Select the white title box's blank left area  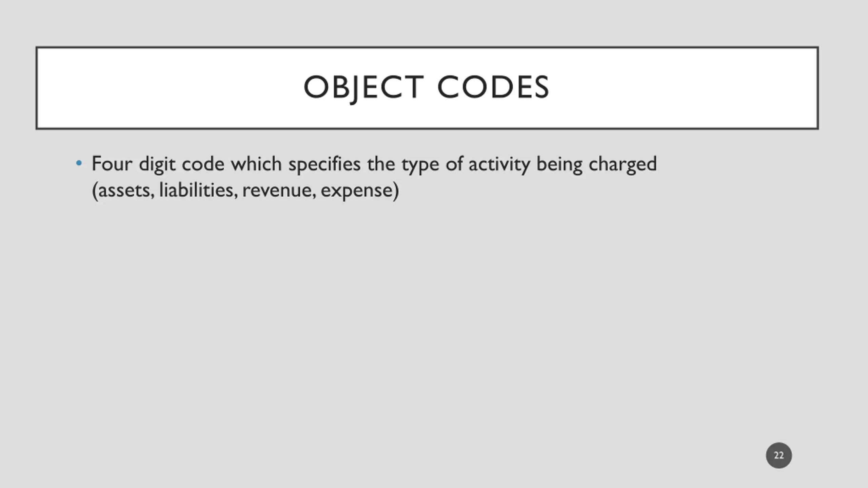163,88
